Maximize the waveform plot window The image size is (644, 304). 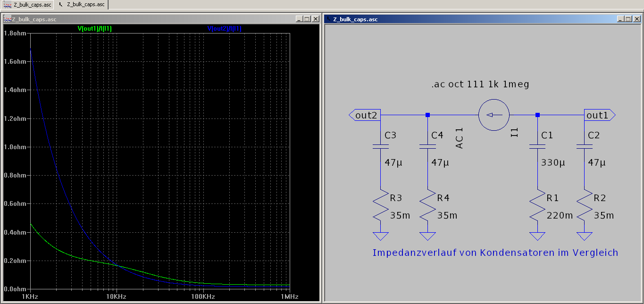307,19
